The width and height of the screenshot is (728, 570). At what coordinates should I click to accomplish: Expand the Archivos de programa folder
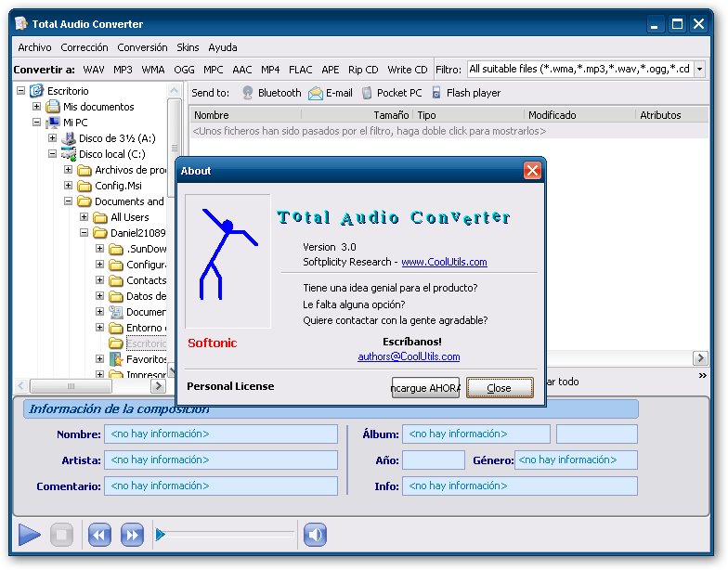click(x=69, y=170)
